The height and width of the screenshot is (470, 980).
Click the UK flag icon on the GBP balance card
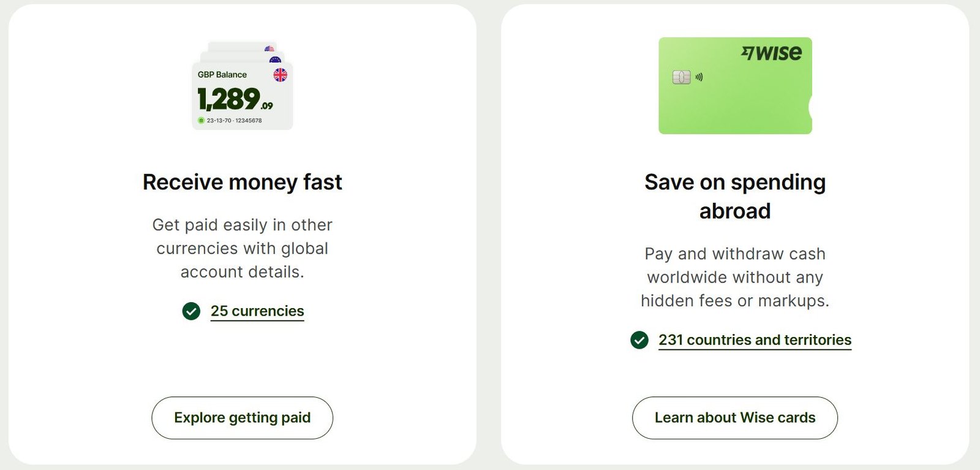tap(281, 75)
